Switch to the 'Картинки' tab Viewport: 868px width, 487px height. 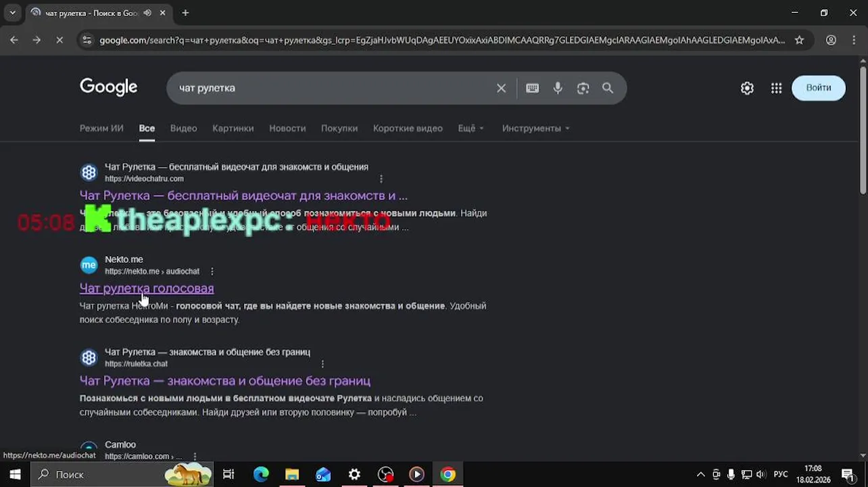(233, 129)
